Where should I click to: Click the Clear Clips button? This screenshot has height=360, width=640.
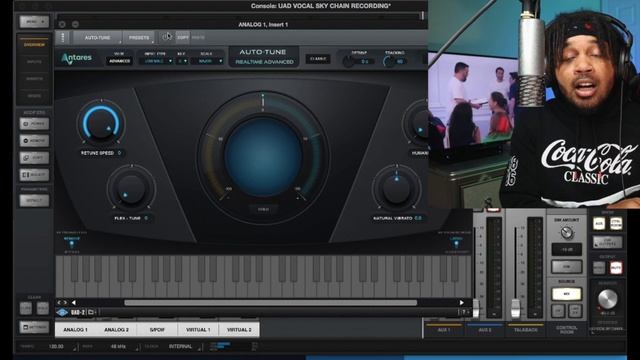(x=26, y=308)
